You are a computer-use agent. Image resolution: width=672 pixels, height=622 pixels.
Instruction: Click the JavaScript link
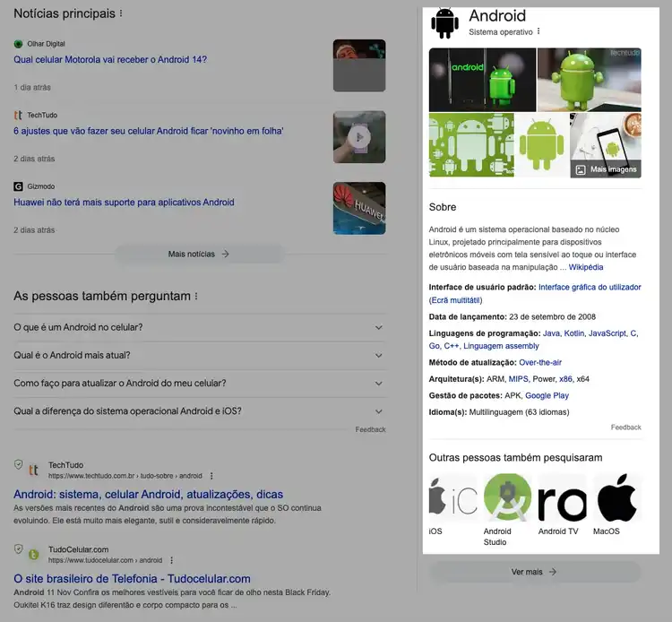coord(607,333)
